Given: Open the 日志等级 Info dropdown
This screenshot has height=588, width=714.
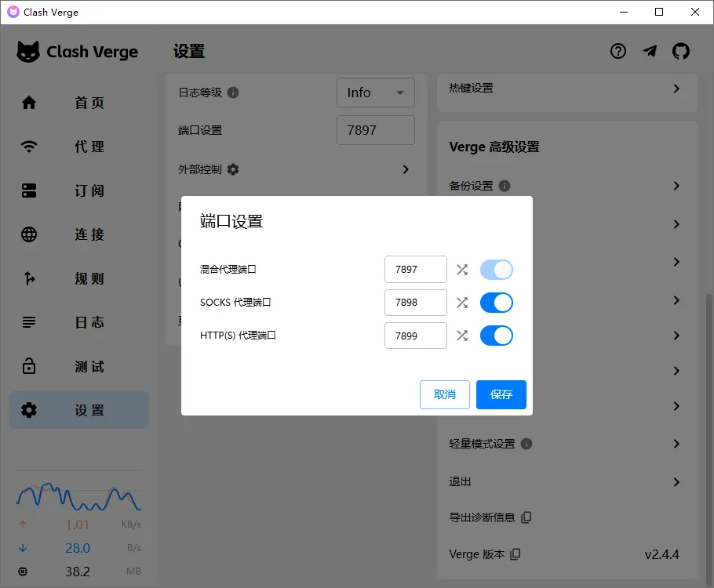Looking at the screenshot, I should coord(376,93).
